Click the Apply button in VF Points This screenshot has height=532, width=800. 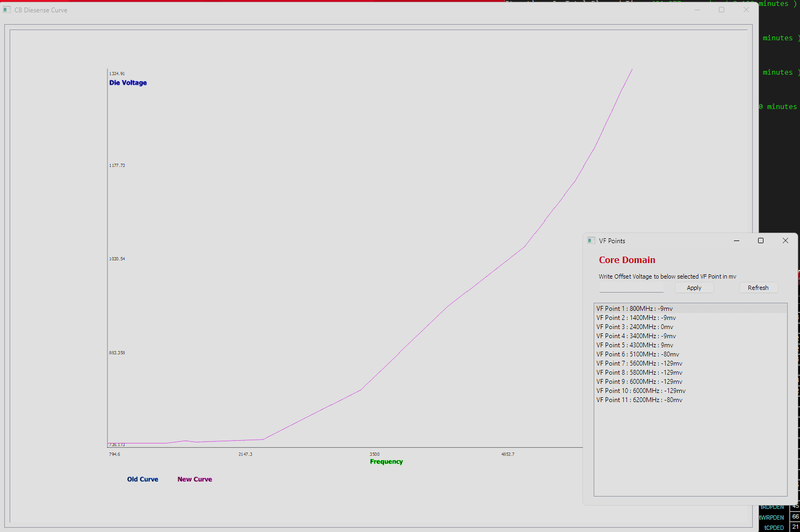tap(694, 288)
